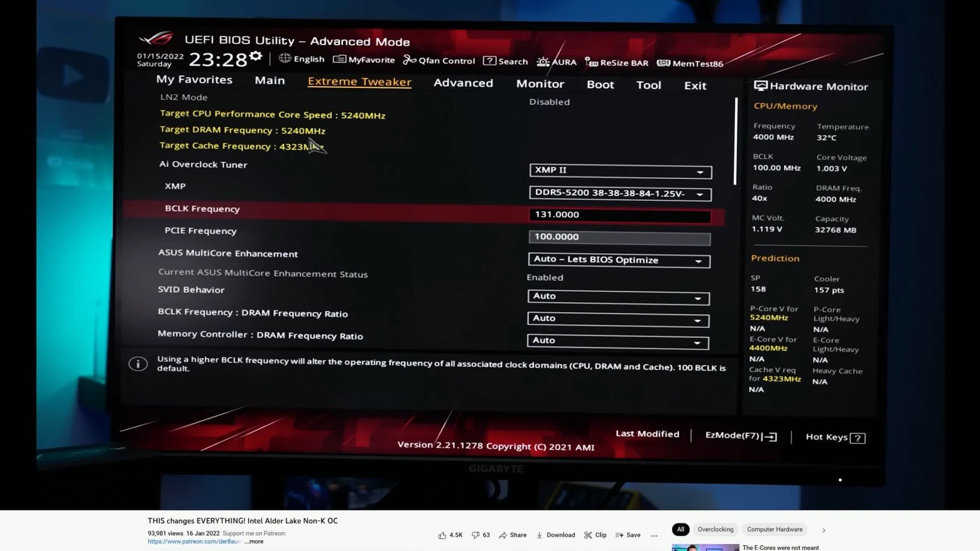Switch to the Monitor tab

click(540, 84)
